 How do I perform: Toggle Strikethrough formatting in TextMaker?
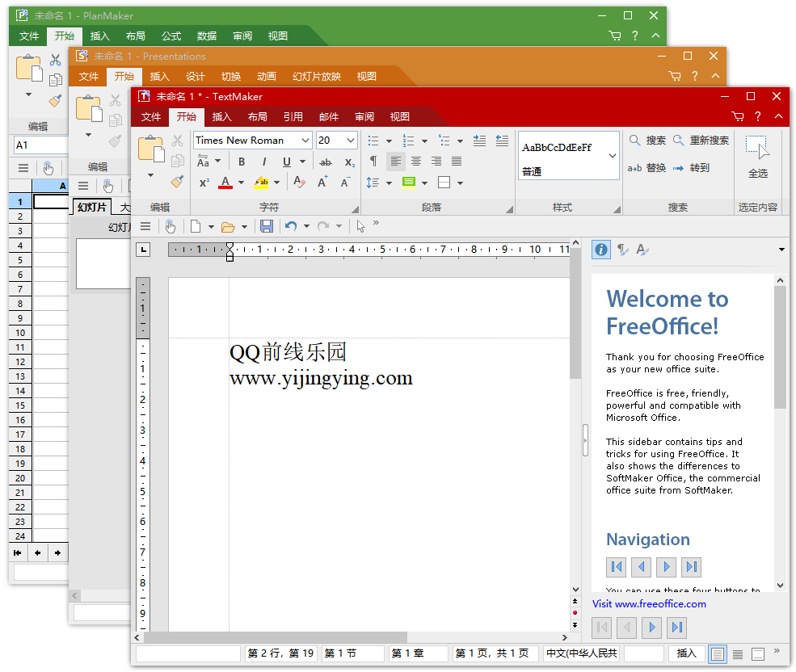(326, 162)
